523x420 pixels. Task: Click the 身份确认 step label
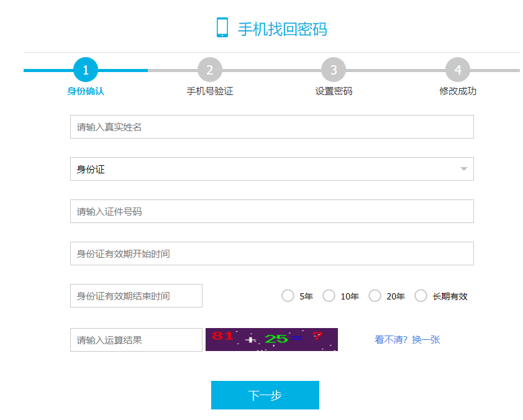[85, 90]
